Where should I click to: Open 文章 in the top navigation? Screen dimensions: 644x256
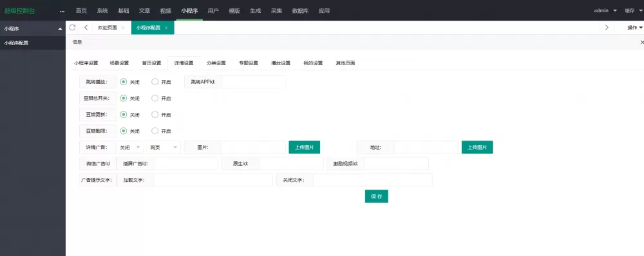coord(144,11)
